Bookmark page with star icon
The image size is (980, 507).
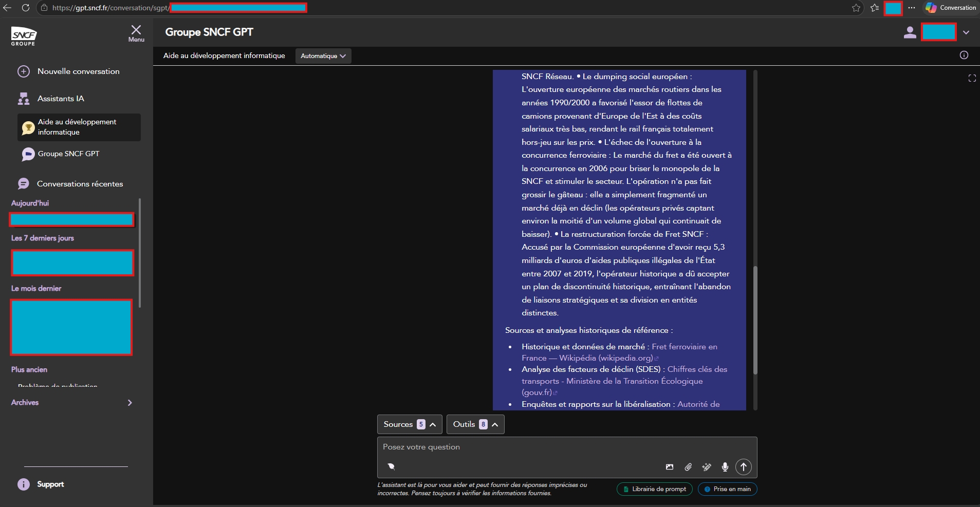coord(856,8)
